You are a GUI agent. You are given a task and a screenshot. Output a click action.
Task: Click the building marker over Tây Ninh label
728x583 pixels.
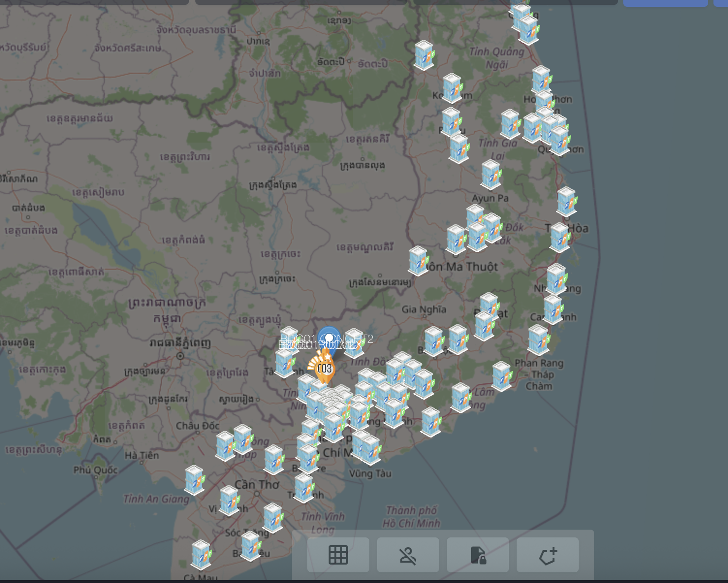285,363
